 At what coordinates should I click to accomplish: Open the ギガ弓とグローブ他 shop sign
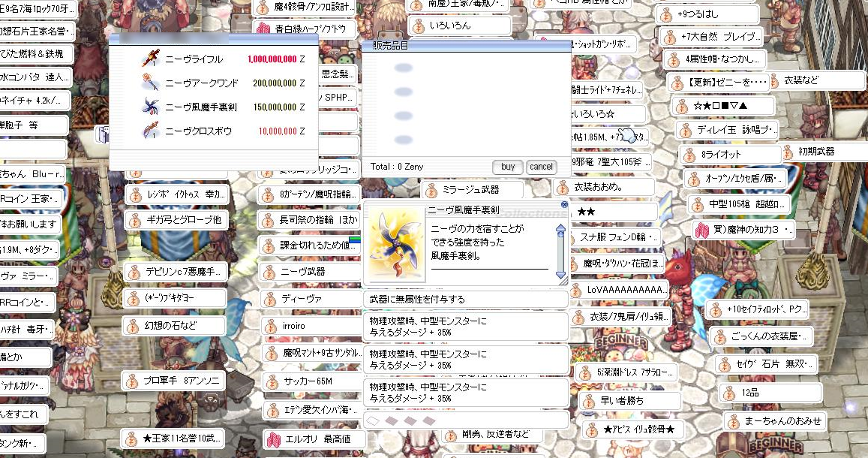pos(176,219)
